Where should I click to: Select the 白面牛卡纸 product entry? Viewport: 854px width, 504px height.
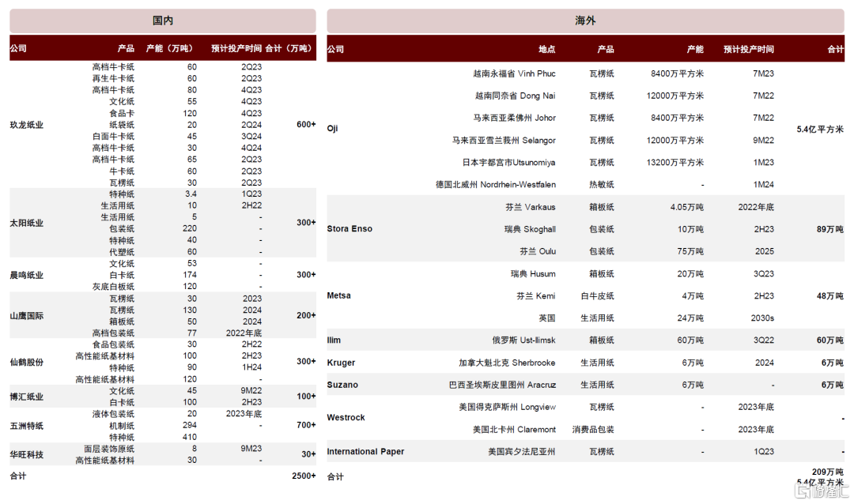113,136
